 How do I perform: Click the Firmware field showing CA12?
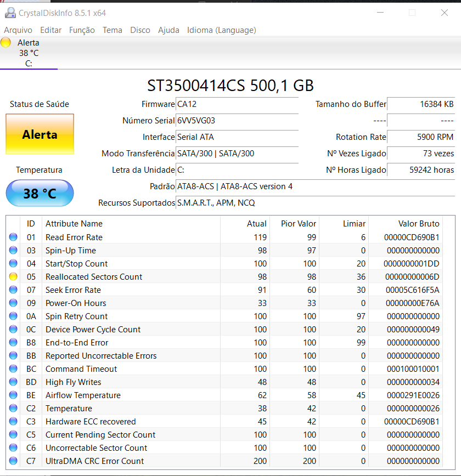(237, 104)
